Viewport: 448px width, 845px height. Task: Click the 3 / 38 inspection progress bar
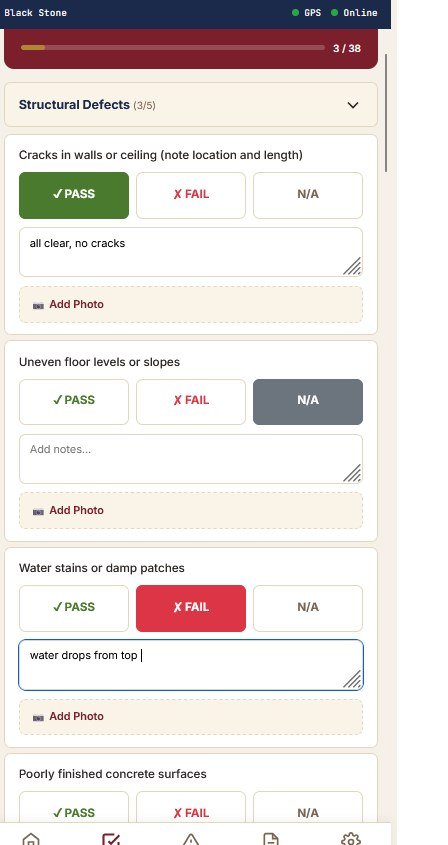tap(173, 47)
